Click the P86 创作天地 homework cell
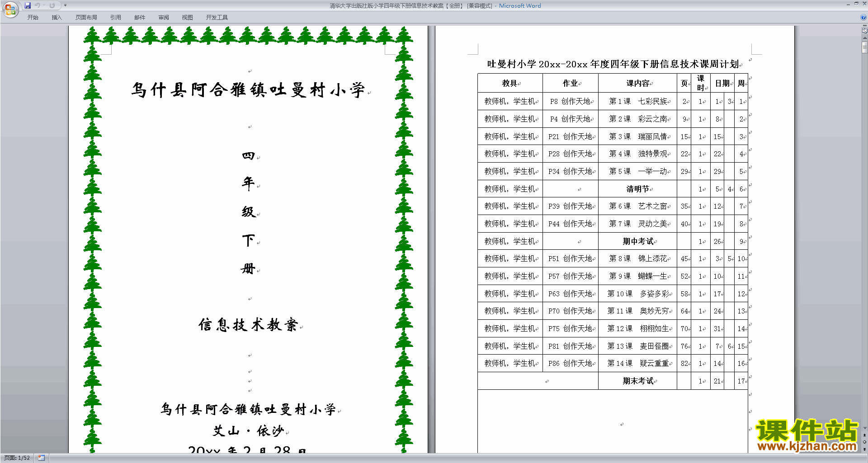Image resolution: width=868 pixels, height=463 pixels. [571, 364]
